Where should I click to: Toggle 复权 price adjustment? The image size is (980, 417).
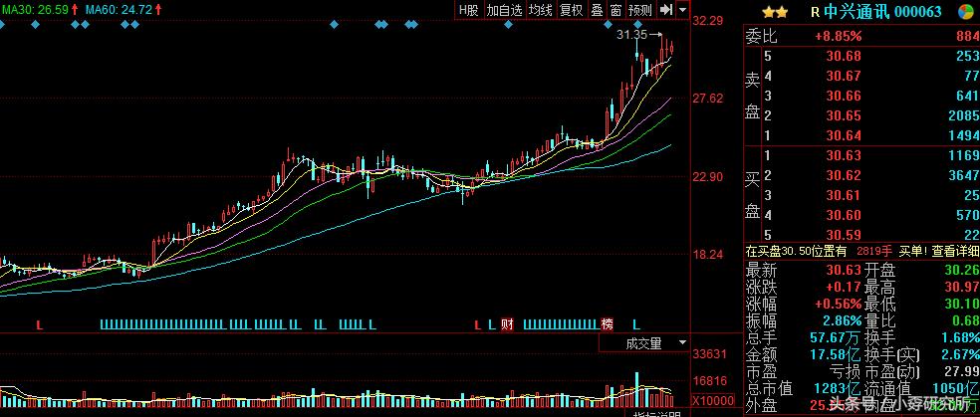point(572,9)
